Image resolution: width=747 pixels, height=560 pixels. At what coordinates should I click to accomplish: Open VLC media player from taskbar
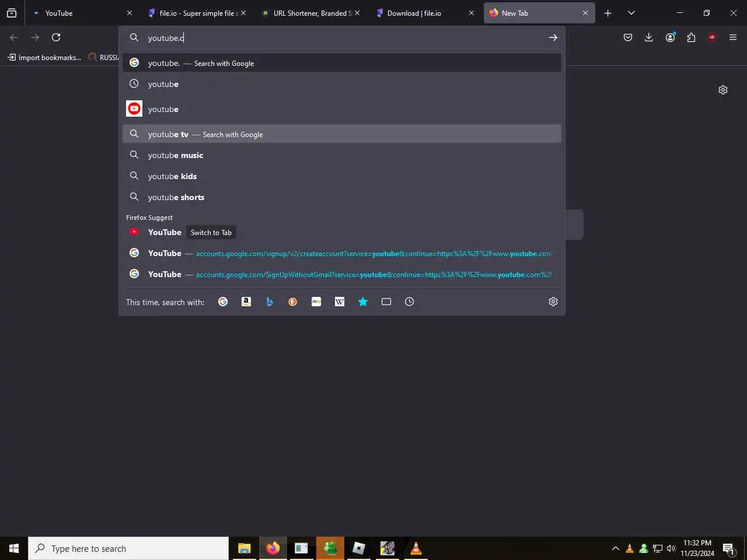click(416, 548)
